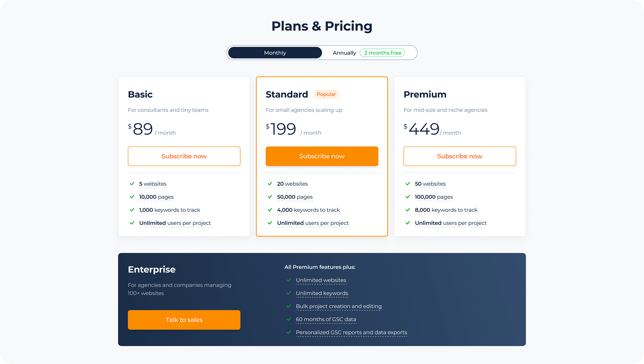Click checkmark next to 50,000 pages

pos(270,197)
